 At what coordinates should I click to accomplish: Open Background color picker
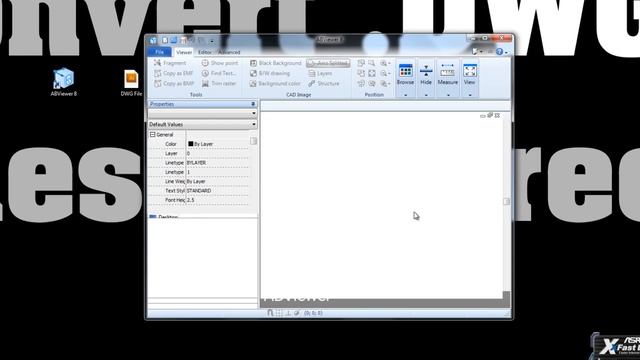click(275, 84)
